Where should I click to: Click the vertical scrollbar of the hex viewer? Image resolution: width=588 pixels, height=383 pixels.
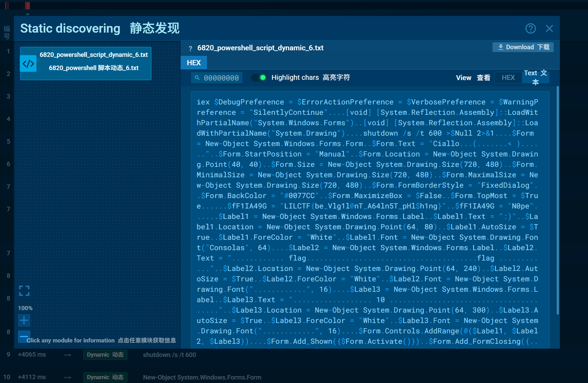coord(557,200)
